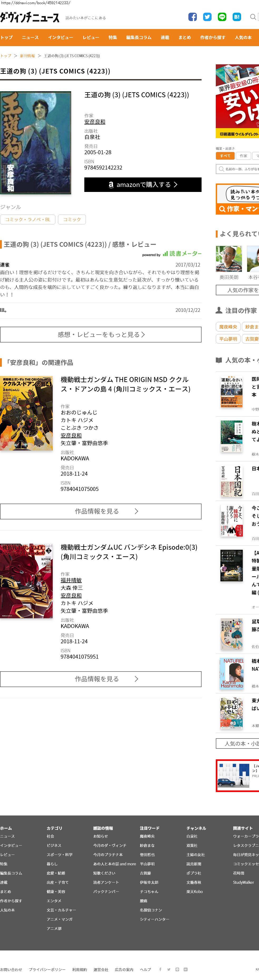Click amazonで購入する button
This screenshot has width=259, height=980.
point(143,185)
